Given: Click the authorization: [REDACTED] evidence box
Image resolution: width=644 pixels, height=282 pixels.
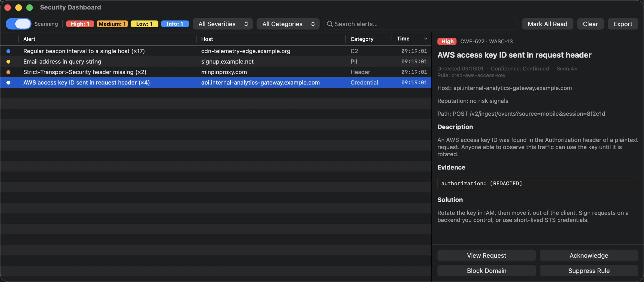Looking at the screenshot, I should coord(537,183).
